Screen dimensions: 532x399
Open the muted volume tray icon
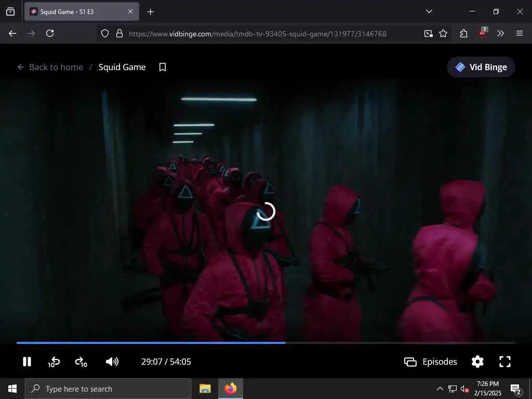[x=464, y=389]
